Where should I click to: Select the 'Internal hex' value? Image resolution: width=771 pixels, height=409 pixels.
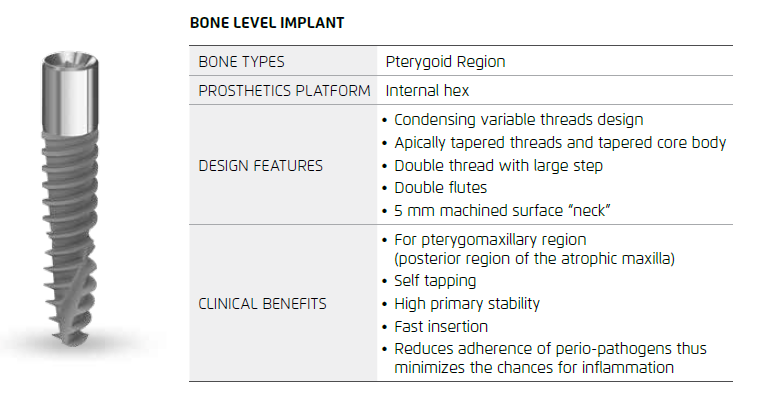427,91
